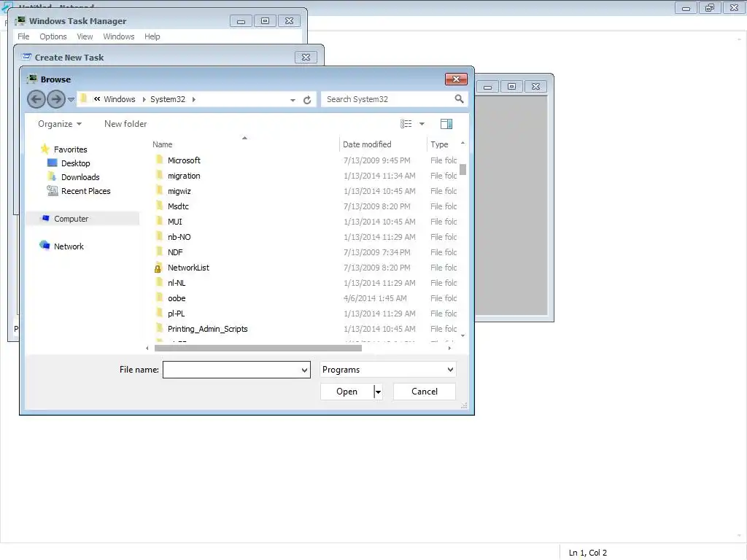The image size is (747, 560).
Task: Select the Microsoft folder icon
Action: (x=159, y=160)
